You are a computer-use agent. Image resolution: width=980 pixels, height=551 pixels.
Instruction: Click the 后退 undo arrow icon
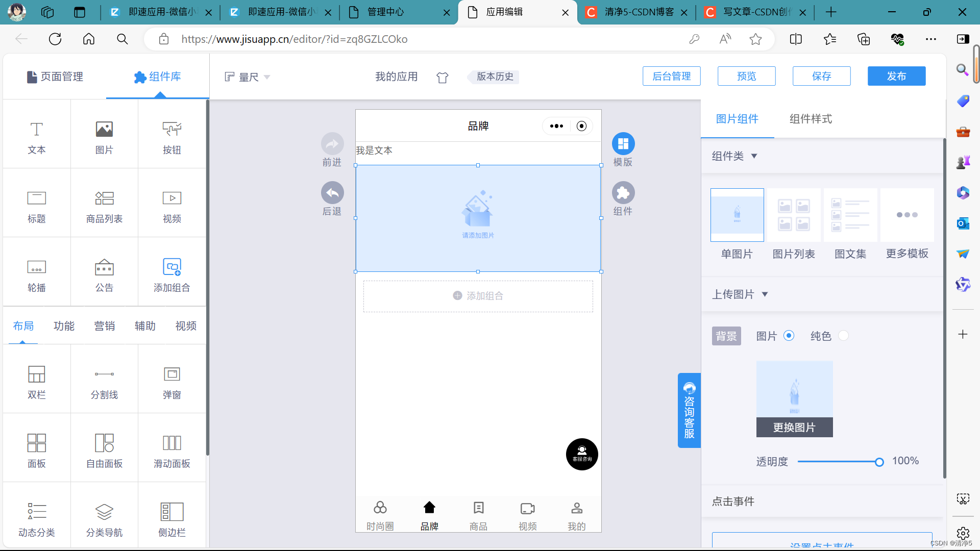332,193
